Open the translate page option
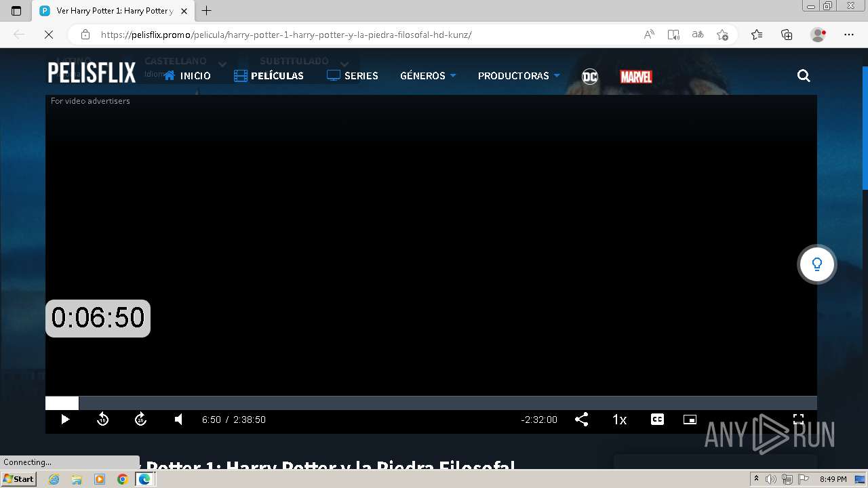868x488 pixels. point(698,35)
